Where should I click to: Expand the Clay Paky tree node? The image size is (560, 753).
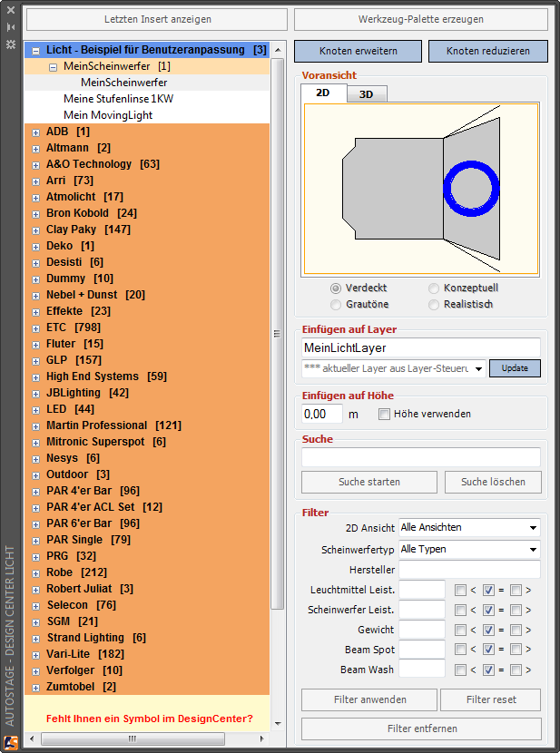pos(34,230)
